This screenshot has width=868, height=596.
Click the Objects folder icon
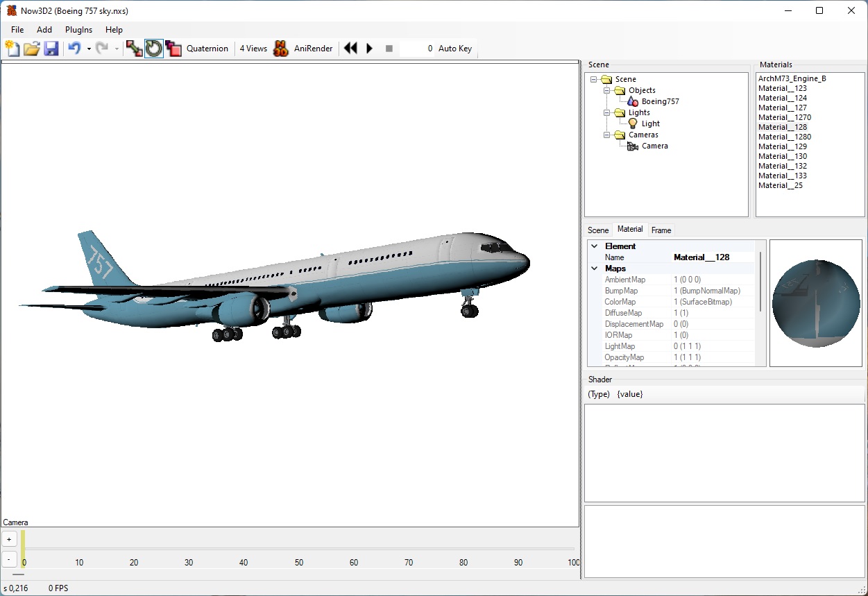tap(620, 90)
